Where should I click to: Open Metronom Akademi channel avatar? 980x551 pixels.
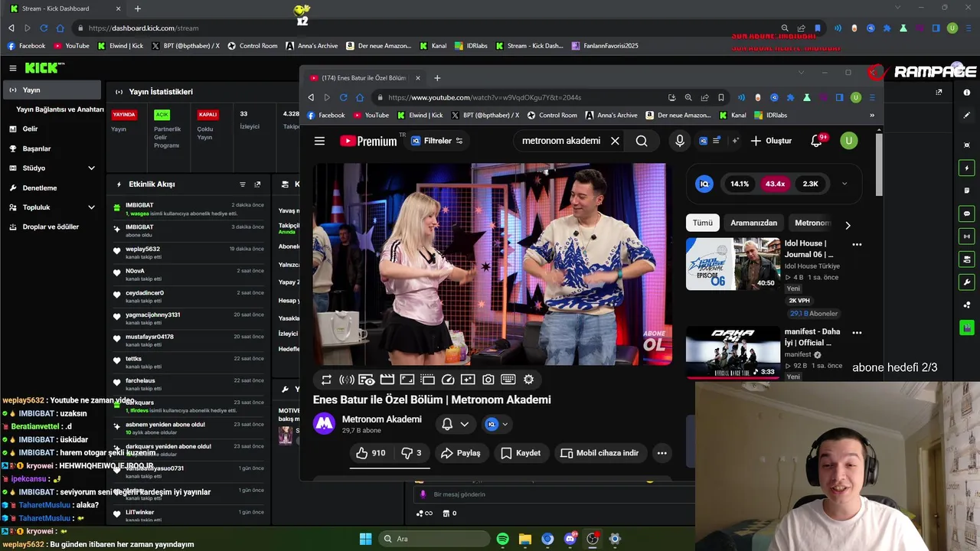point(324,423)
